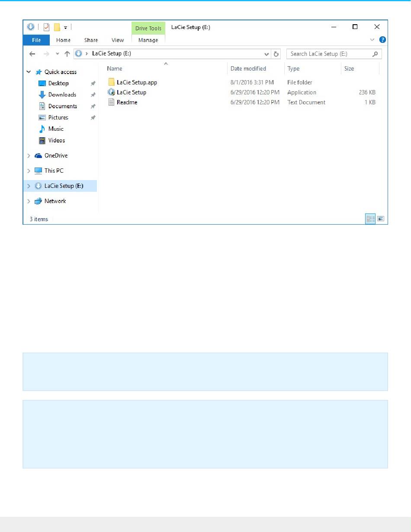This screenshot has width=411, height=532.
Task: Open the Help question mark icon
Action: click(x=382, y=40)
